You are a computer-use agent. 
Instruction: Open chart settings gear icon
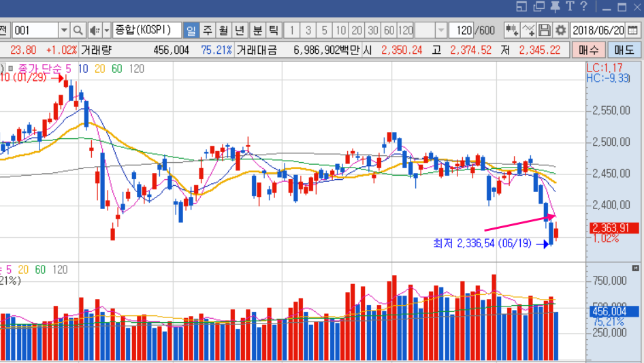pyautogui.click(x=561, y=31)
